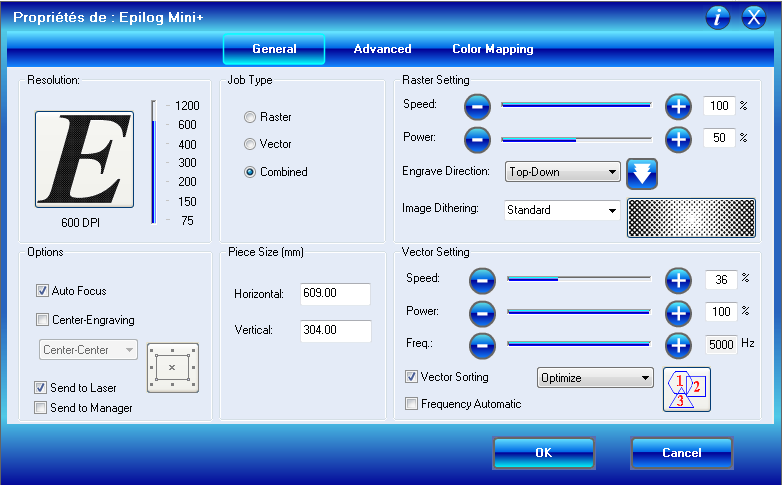Click the OK button
782x485 pixels.
[544, 453]
